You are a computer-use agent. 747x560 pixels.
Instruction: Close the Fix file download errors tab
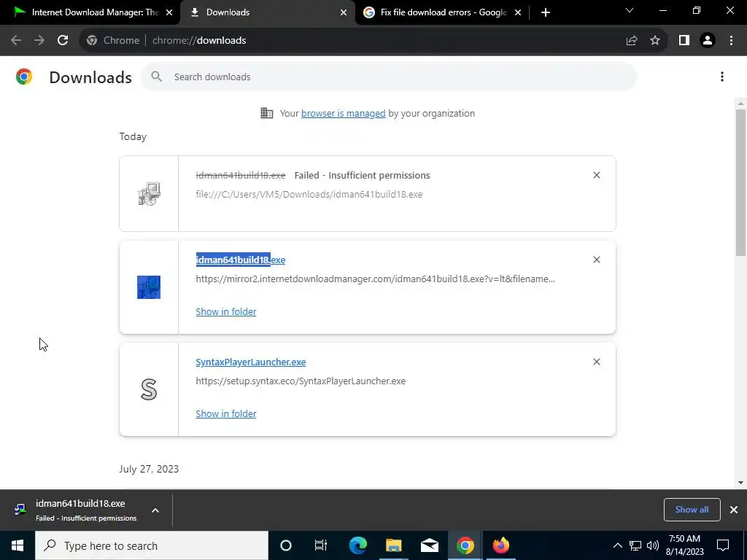tap(518, 12)
